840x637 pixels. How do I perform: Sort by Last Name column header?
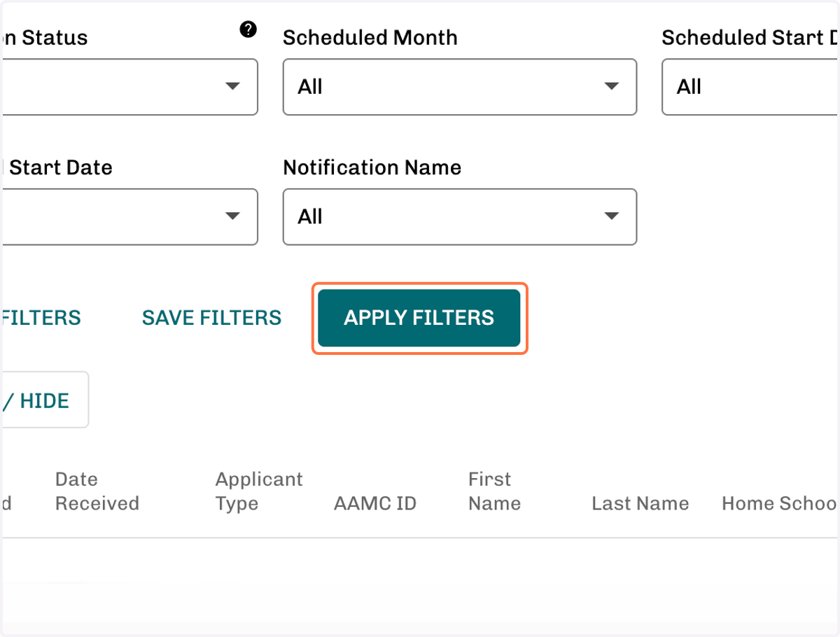pos(640,503)
